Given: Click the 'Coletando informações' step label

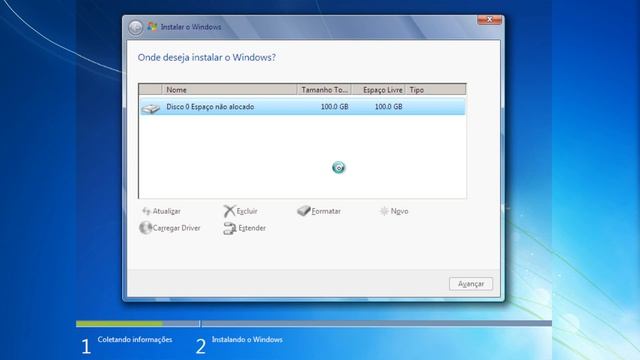Looking at the screenshot, I should (x=135, y=340).
